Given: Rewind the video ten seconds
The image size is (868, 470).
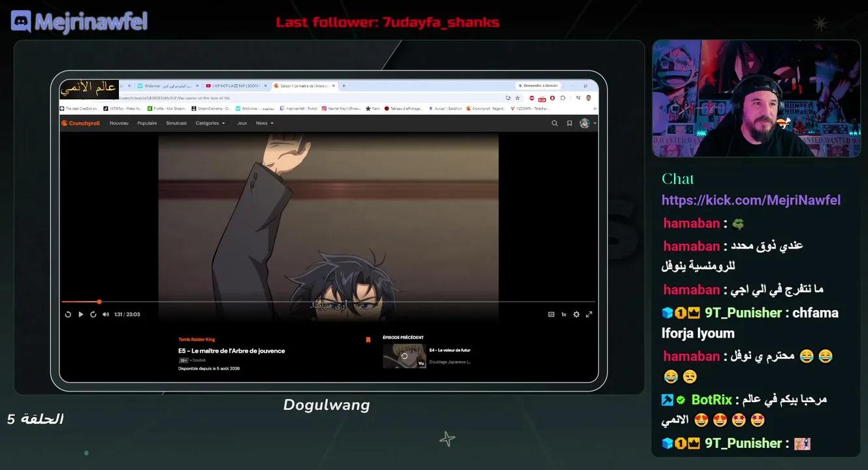Looking at the screenshot, I should (x=68, y=314).
